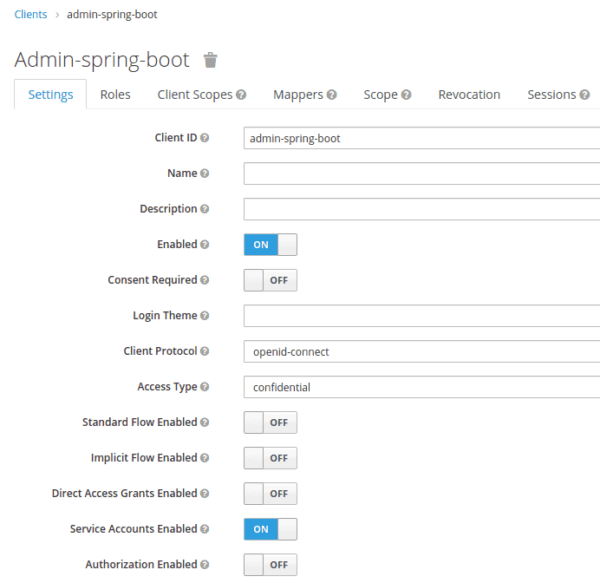The height and width of the screenshot is (583, 600).
Task: Click the Name input field
Action: click(420, 174)
